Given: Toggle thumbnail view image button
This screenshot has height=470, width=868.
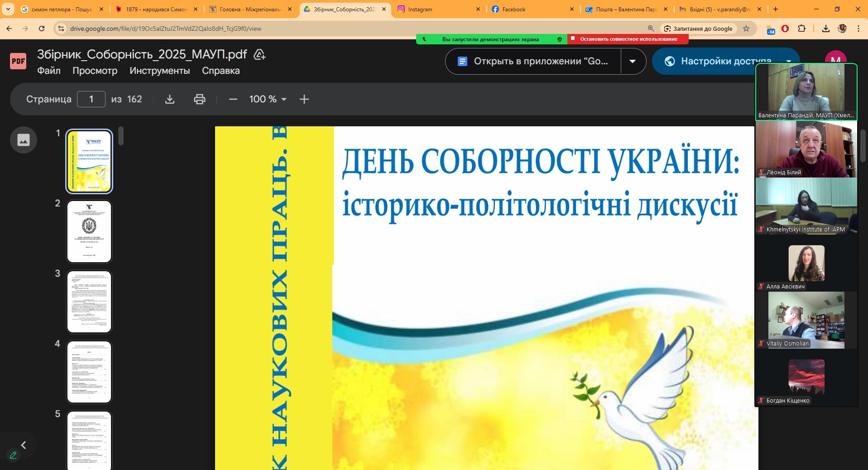Looking at the screenshot, I should click(x=24, y=140).
